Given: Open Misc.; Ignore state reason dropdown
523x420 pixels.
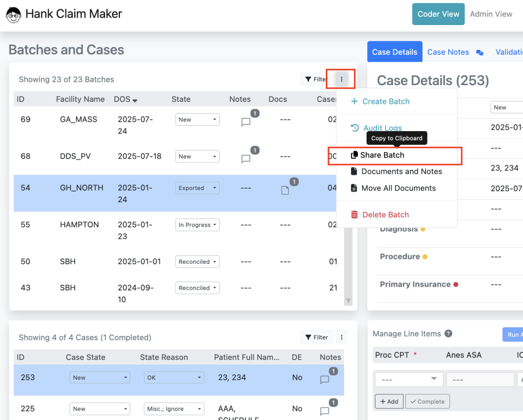Looking at the screenshot, I should tap(174, 409).
